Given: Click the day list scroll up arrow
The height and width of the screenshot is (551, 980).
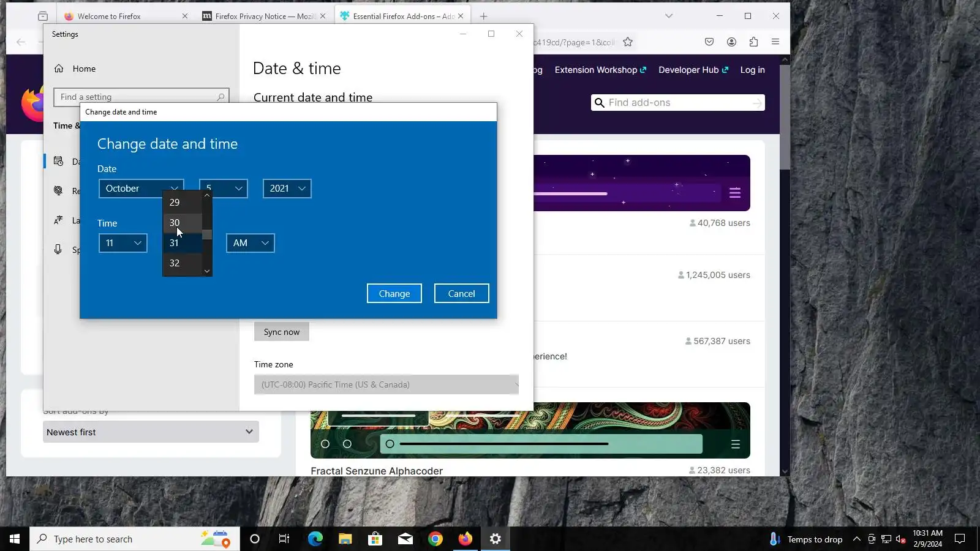Looking at the screenshot, I should (x=207, y=196).
